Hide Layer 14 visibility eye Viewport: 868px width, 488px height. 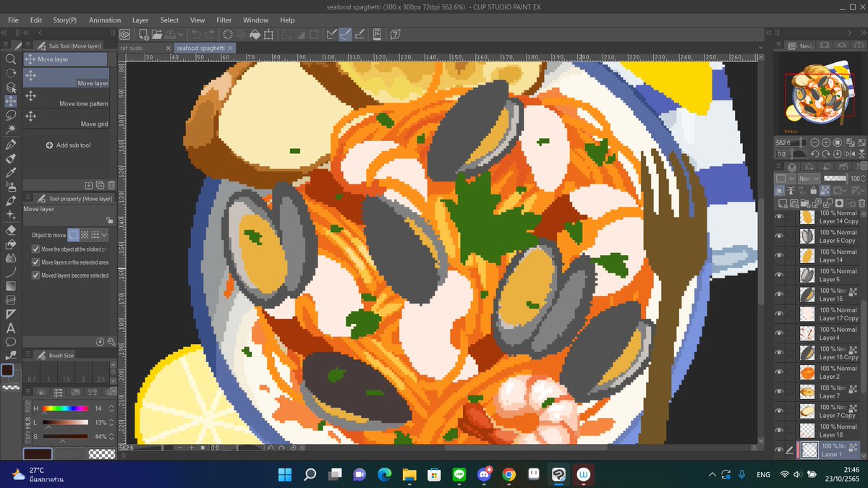tap(779, 256)
